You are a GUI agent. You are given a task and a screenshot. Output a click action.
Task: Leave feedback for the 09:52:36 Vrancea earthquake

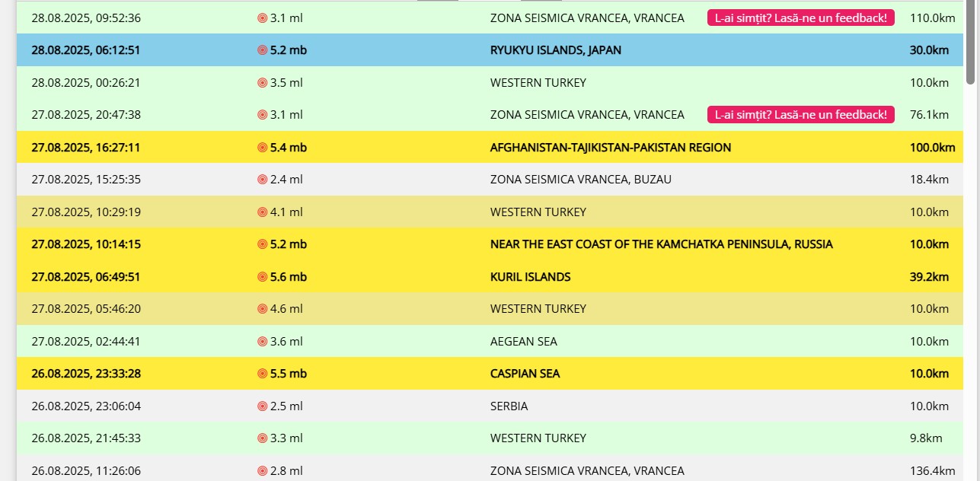(800, 18)
